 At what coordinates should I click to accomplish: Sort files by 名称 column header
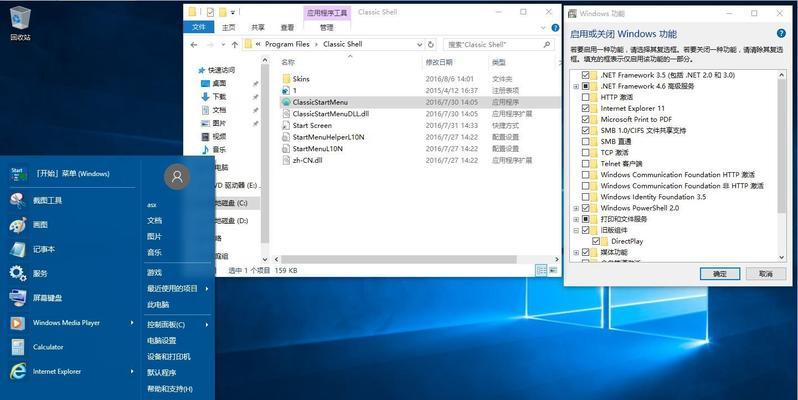click(x=288, y=63)
